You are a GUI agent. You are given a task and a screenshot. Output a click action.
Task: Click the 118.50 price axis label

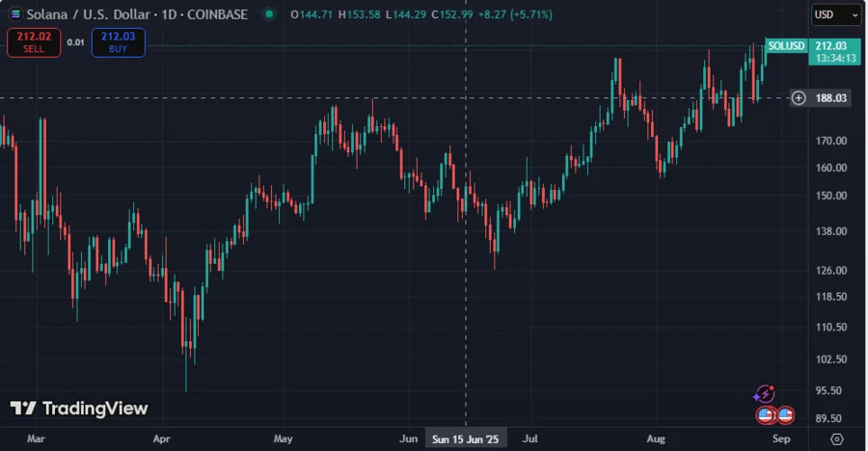[x=831, y=297]
